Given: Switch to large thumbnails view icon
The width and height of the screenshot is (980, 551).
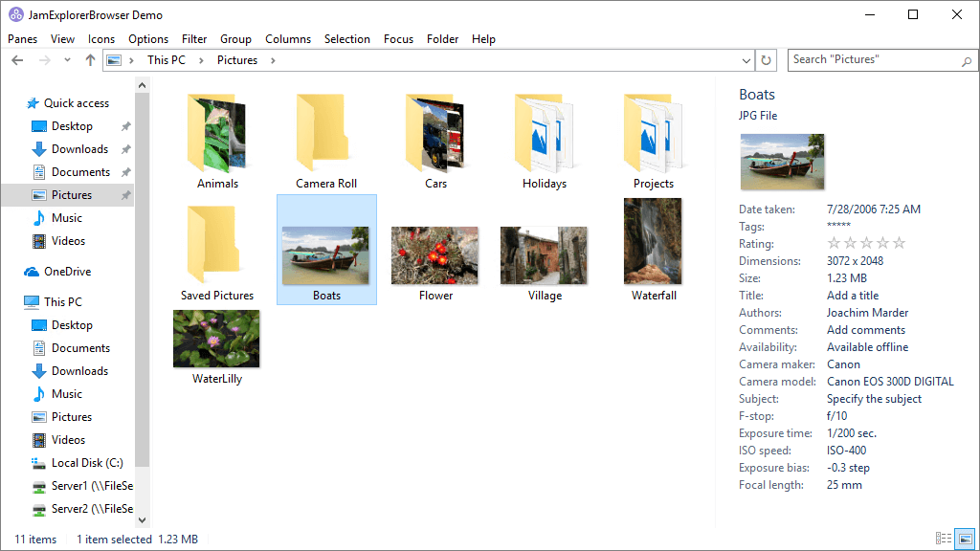Looking at the screenshot, I should [x=965, y=539].
